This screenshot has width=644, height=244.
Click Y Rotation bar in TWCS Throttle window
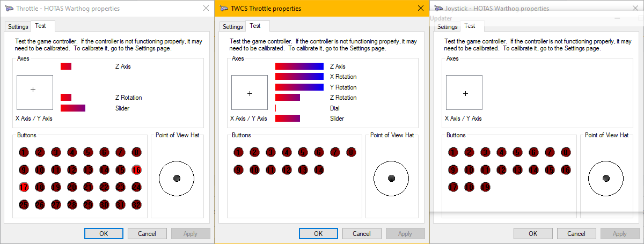[299, 87]
